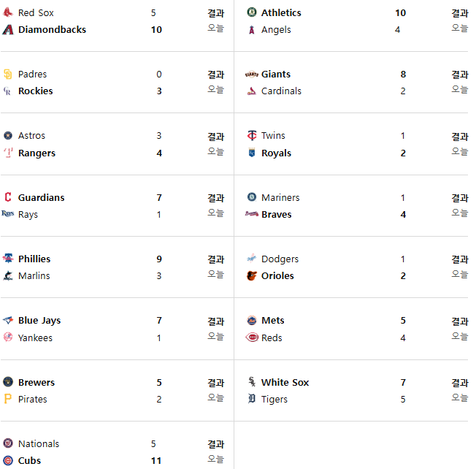This screenshot has width=476, height=469.
Task: Open the Dodgers vs Orioles score of 2
Action: [403, 276]
